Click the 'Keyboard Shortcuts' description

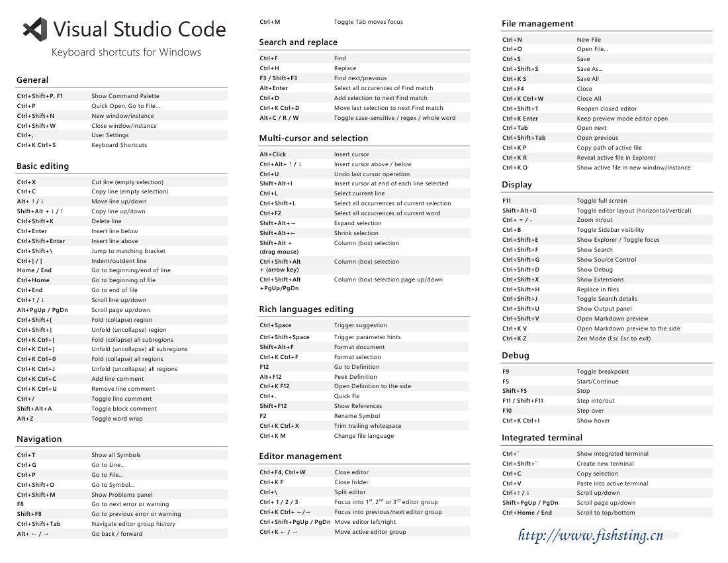coord(119,145)
